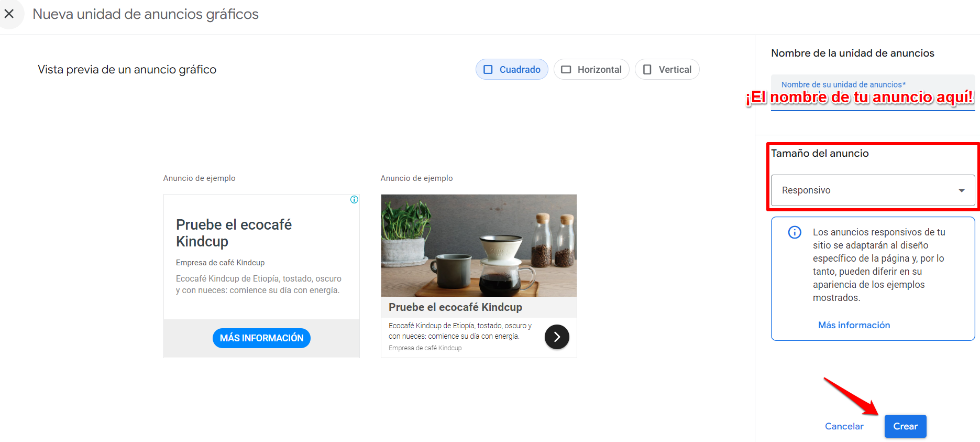Click the ad unit name input field
Image resolution: width=980 pixels, height=442 pixels.
click(x=873, y=93)
